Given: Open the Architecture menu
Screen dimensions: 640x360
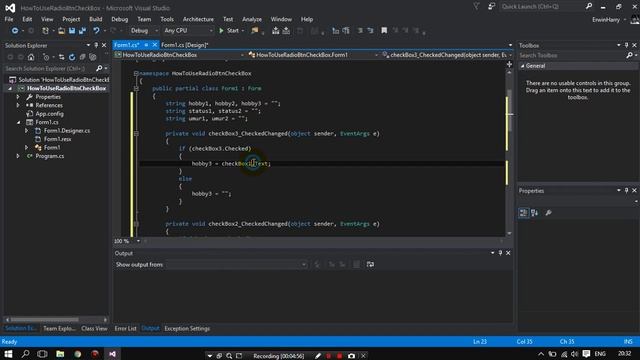Looking at the screenshot, I should pos(198,19).
